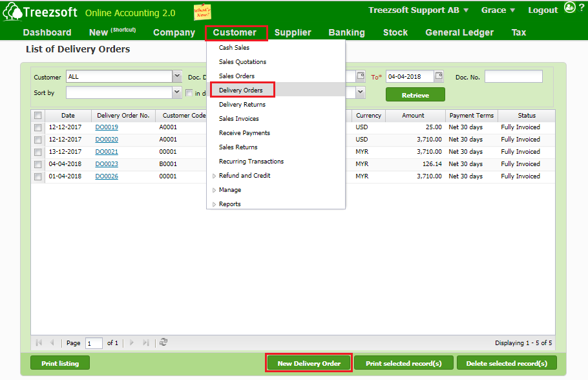Choose Cash Sales from Customer menu
Image resolution: width=588 pixels, height=380 pixels.
coord(234,48)
